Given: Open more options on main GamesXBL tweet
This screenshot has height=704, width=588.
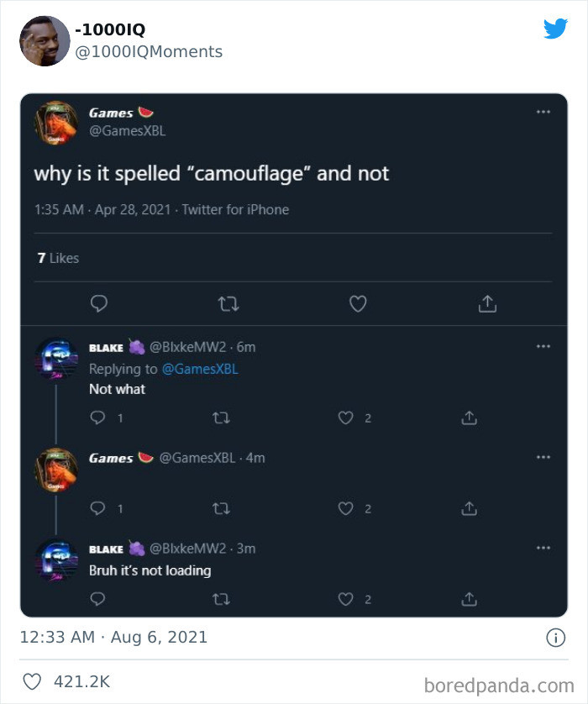Looking at the screenshot, I should coord(543,112).
